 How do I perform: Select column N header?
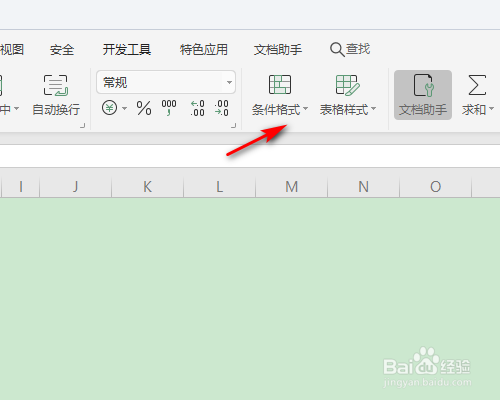pos(364,187)
